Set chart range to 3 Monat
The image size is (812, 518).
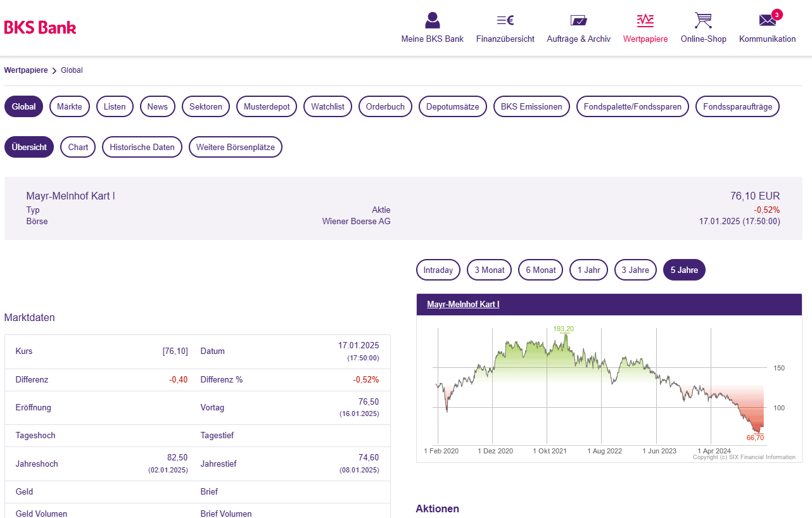coord(490,270)
